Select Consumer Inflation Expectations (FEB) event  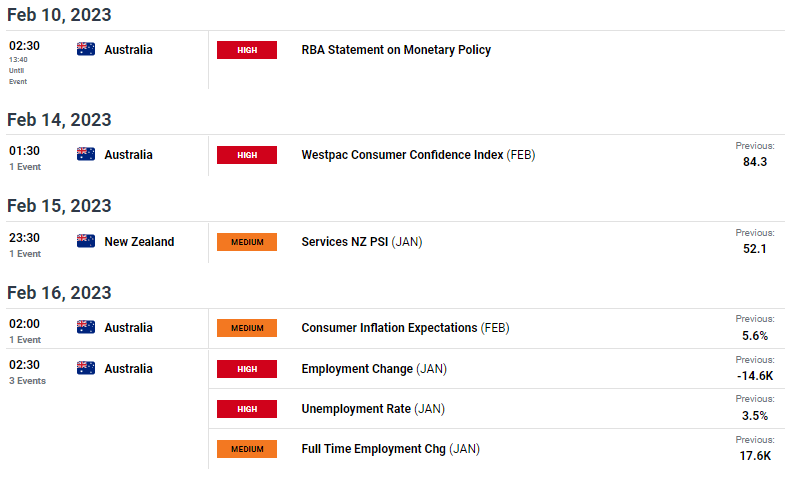(x=405, y=328)
